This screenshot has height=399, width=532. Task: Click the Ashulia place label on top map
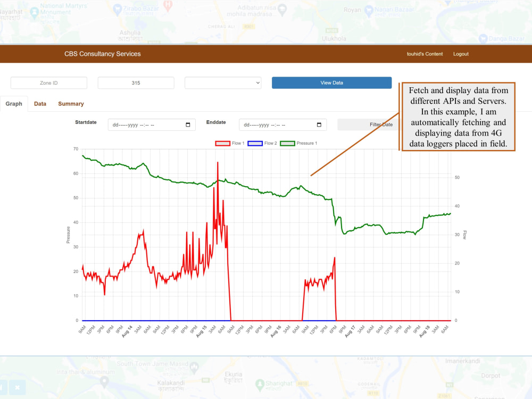coord(130,32)
